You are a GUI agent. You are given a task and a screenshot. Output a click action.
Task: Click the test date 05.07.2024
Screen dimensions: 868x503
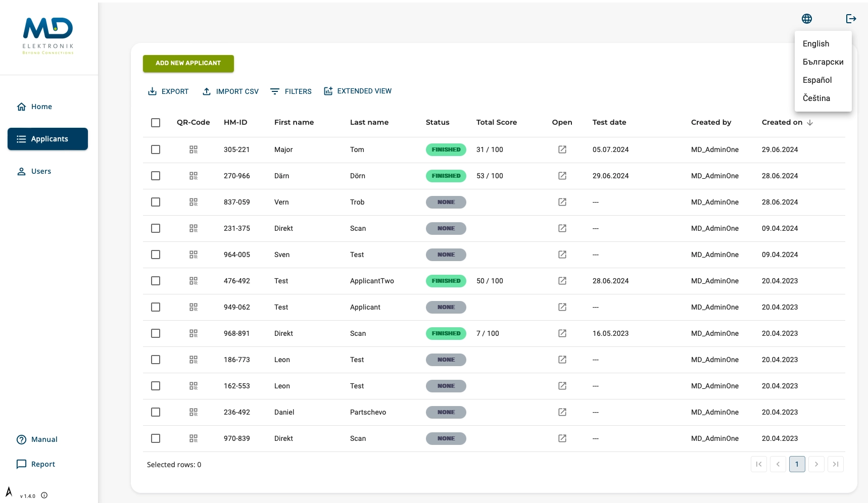pyautogui.click(x=611, y=149)
